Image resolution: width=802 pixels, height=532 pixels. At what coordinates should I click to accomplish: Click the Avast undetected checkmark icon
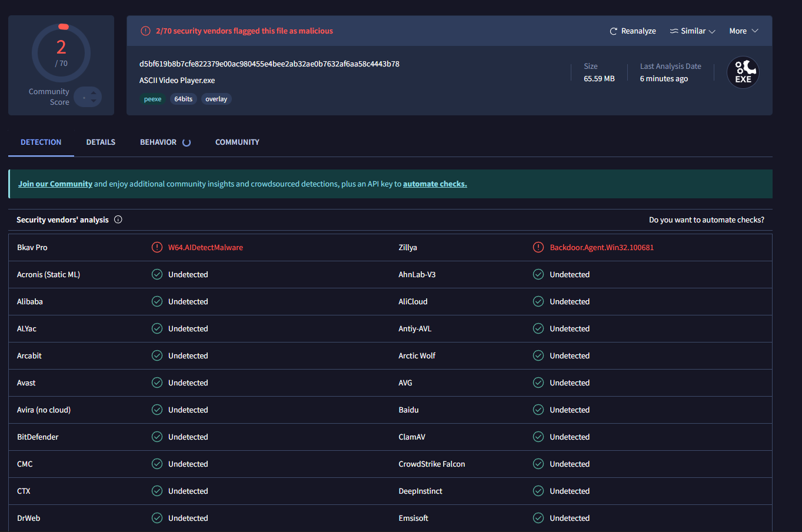pyautogui.click(x=157, y=383)
